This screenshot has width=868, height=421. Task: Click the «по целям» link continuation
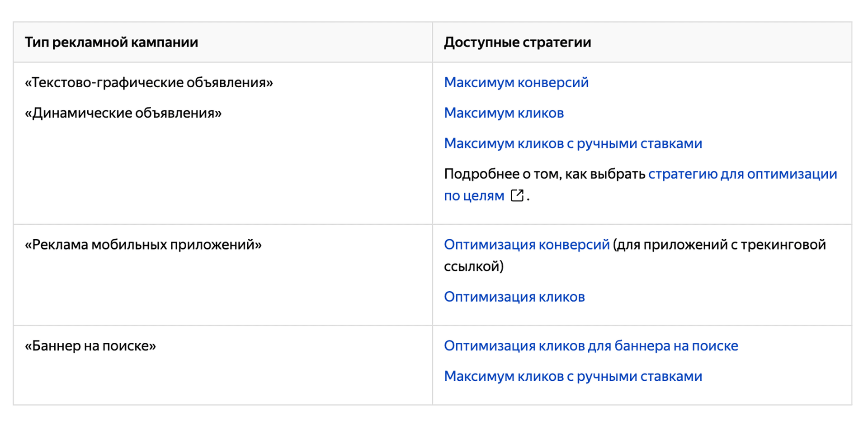pyautogui.click(x=474, y=196)
